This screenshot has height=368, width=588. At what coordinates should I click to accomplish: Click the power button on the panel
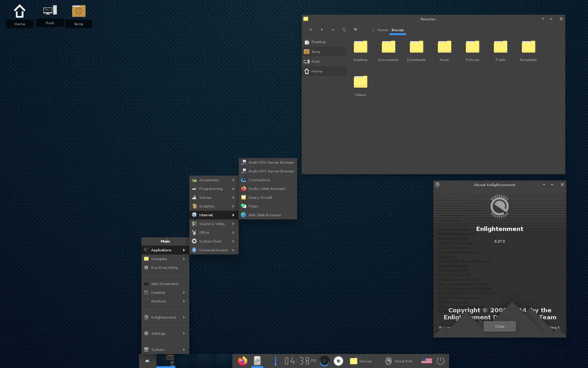440,361
